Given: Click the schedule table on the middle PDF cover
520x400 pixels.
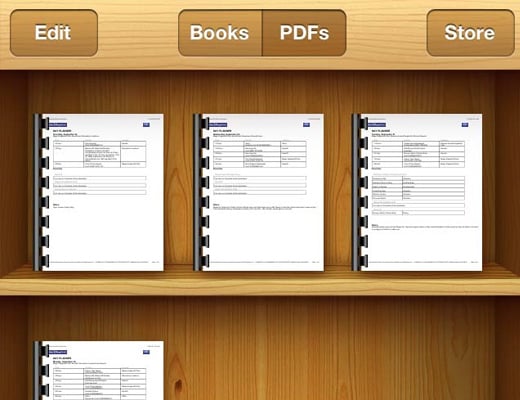Looking at the screenshot, I should 260,154.
